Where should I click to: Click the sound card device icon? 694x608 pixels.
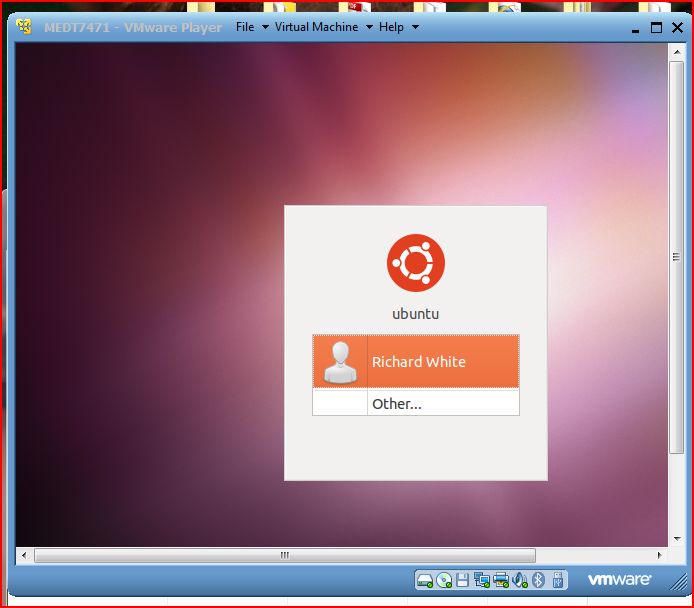click(520, 580)
